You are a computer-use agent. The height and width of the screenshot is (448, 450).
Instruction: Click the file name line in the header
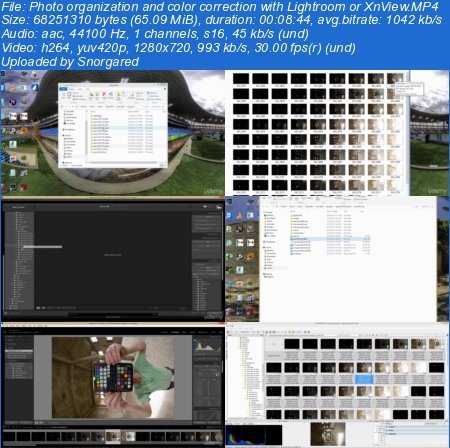click(220, 6)
